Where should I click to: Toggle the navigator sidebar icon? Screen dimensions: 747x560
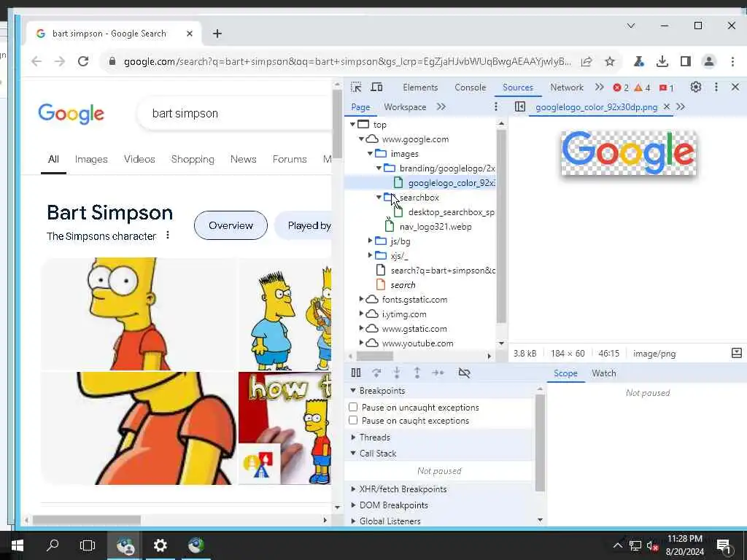pos(519,106)
